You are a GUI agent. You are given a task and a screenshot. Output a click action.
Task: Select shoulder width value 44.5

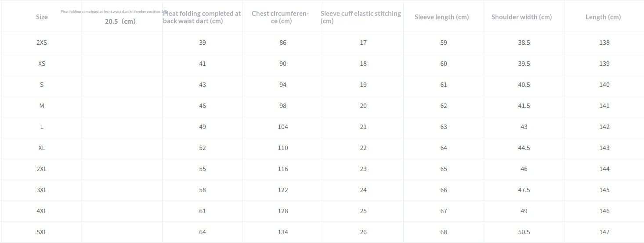click(524, 148)
